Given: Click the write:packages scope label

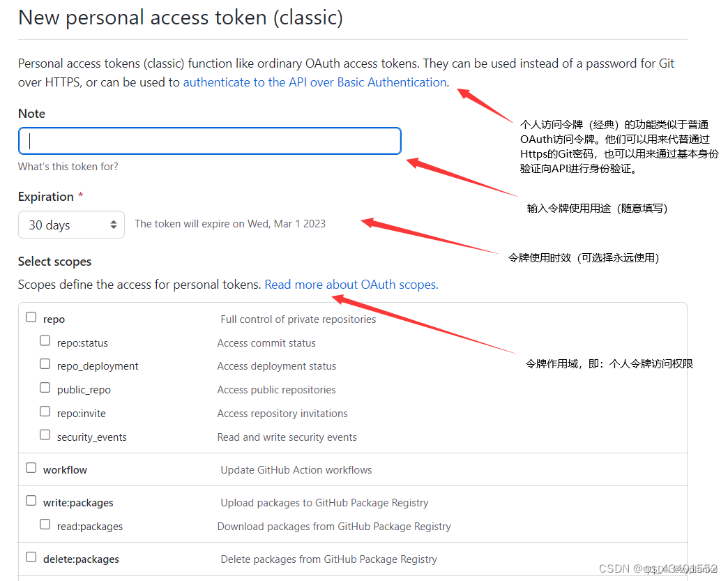Looking at the screenshot, I should pyautogui.click(x=78, y=503).
